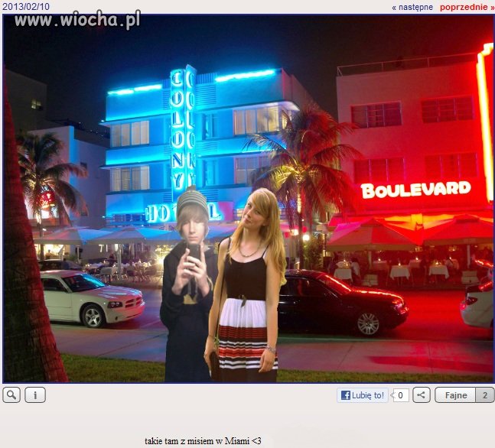Image resolution: width=495 pixels, height=448 pixels.
Task: Click caption 'takie tam z misiem w Miami <3'
Action: (203, 440)
